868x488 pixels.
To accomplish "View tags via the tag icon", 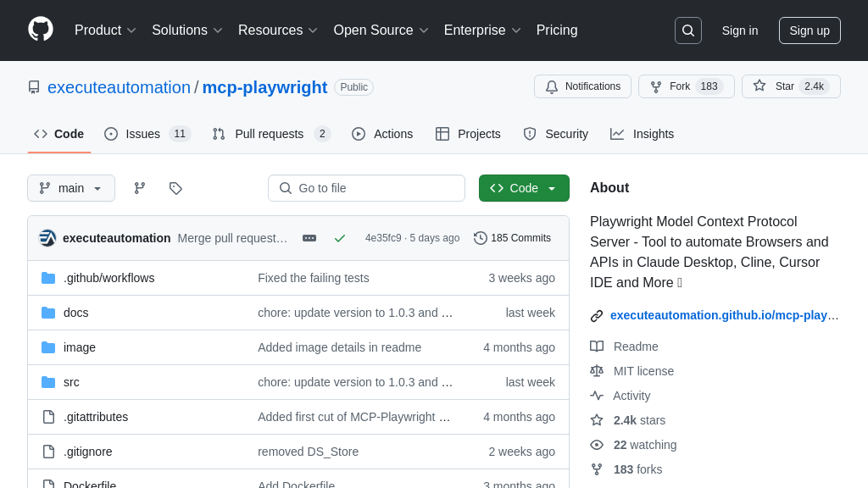I will [175, 188].
